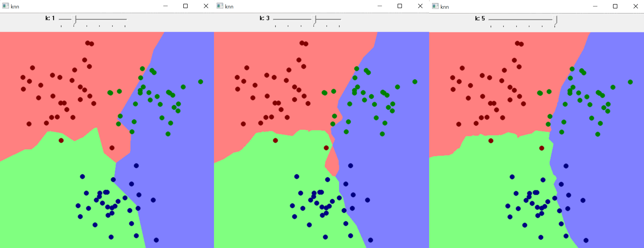The width and height of the screenshot is (644, 248).
Task: Click the k slider thumb in k: 5 window
Action: (555, 20)
